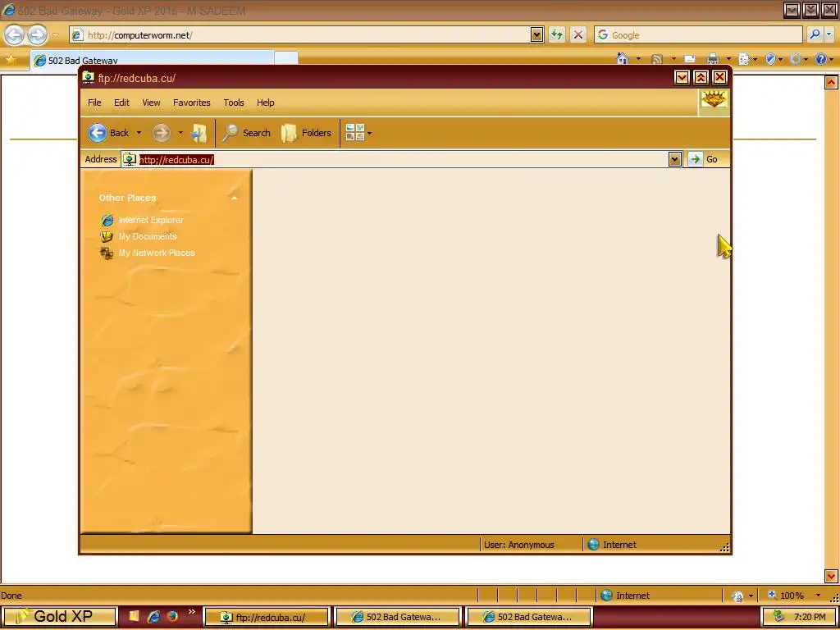840x630 pixels.
Task: Stop loading with the red X button
Action: [578, 34]
